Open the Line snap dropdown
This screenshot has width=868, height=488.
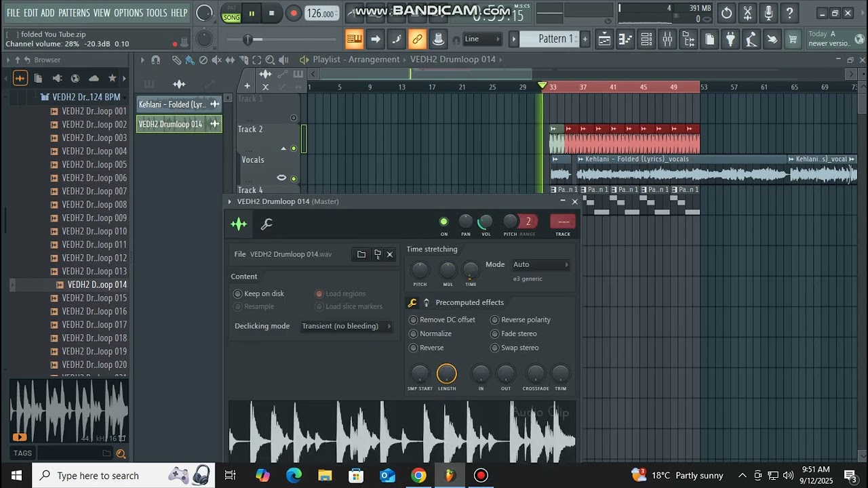click(x=482, y=39)
